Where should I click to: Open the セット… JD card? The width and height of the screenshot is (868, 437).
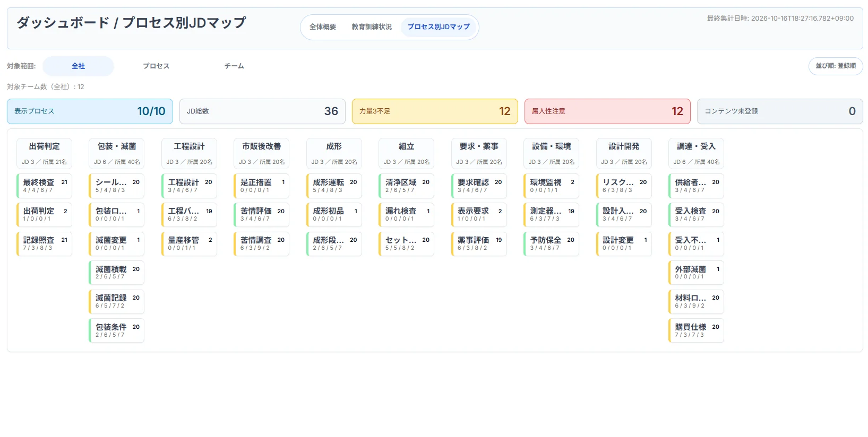click(406, 244)
